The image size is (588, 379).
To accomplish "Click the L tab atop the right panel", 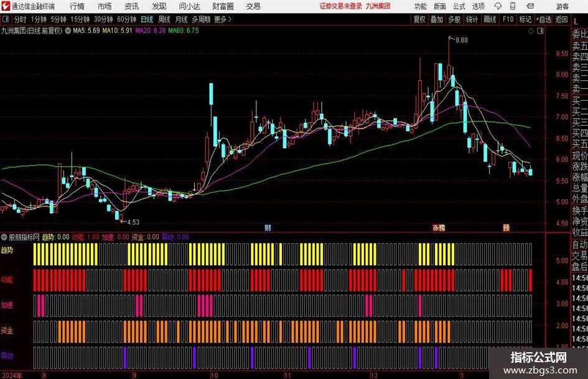I will tap(576, 22).
